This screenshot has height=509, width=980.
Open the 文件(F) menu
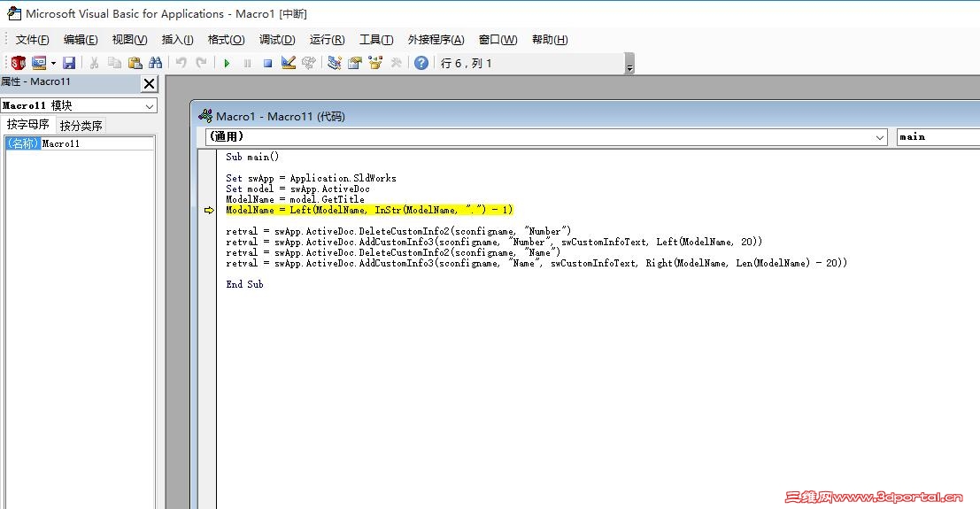click(33, 40)
